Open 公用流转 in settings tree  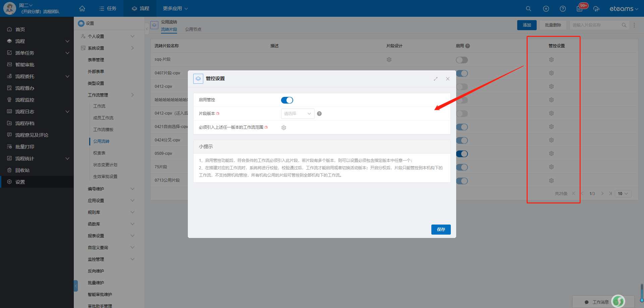(101, 141)
